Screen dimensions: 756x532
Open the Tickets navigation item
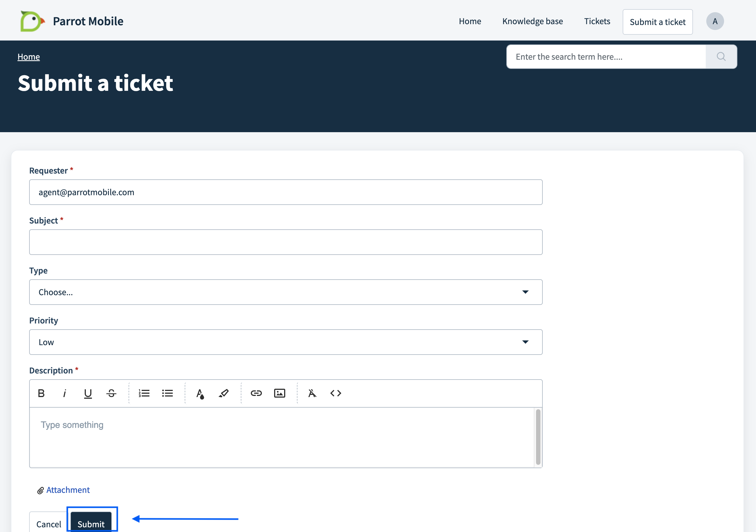597,21
